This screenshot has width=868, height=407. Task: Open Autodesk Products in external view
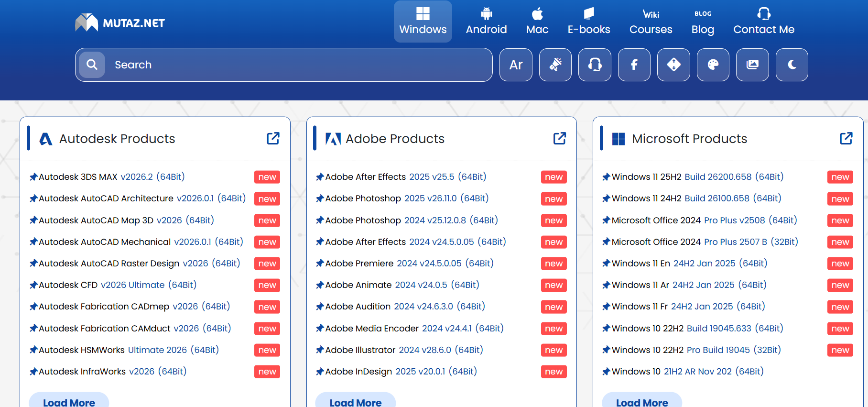pyautogui.click(x=273, y=139)
